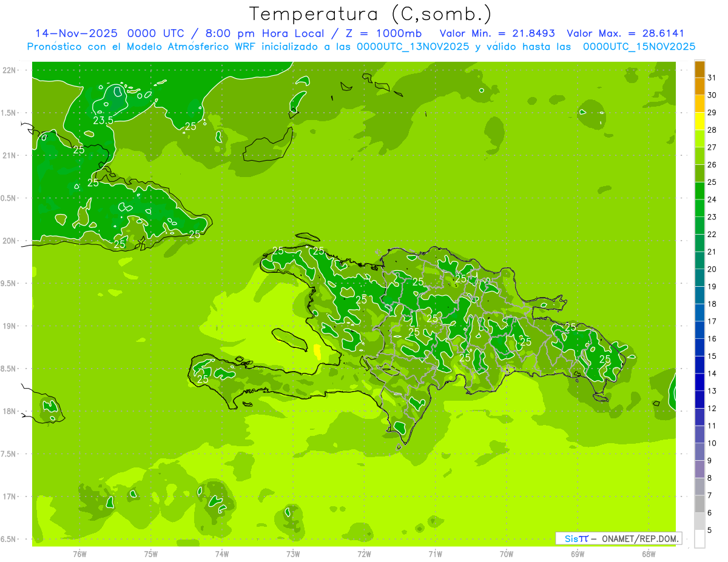
Task: Click the '31' colorbar scale label
Action: pyautogui.click(x=712, y=78)
